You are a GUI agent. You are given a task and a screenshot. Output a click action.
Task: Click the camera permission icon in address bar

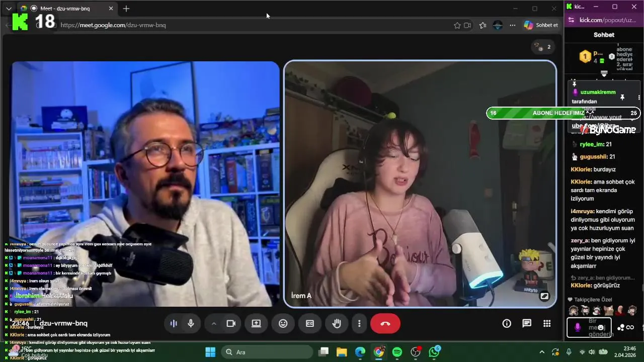(467, 25)
